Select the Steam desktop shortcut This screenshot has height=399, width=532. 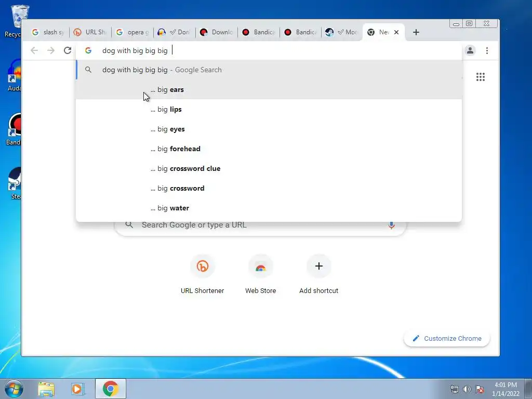click(15, 183)
